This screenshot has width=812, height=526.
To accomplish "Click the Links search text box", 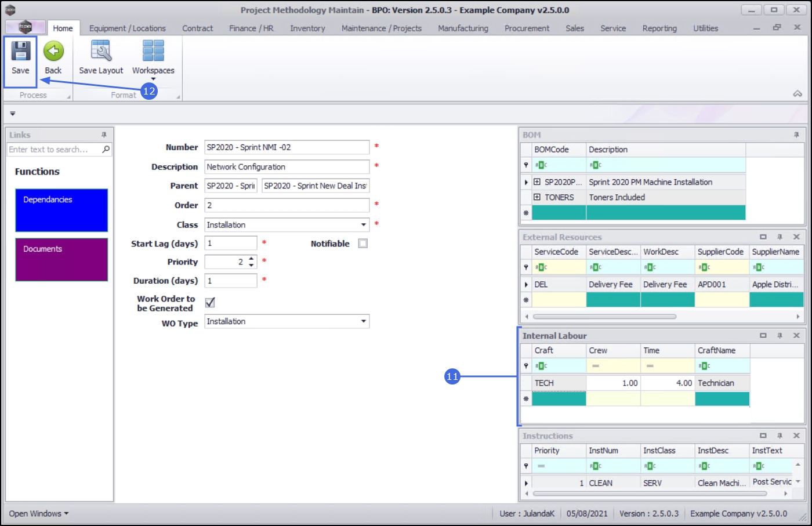I will pos(54,150).
